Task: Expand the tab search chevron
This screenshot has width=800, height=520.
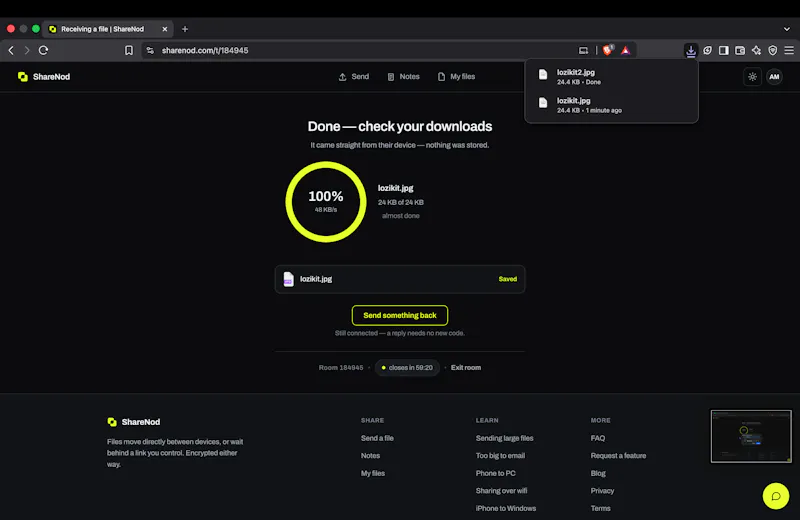Action: pyautogui.click(x=786, y=29)
